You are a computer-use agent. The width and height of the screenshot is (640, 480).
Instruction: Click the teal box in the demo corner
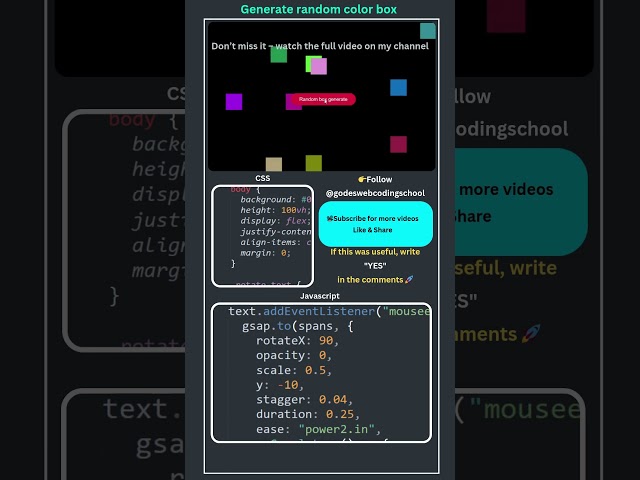428,31
